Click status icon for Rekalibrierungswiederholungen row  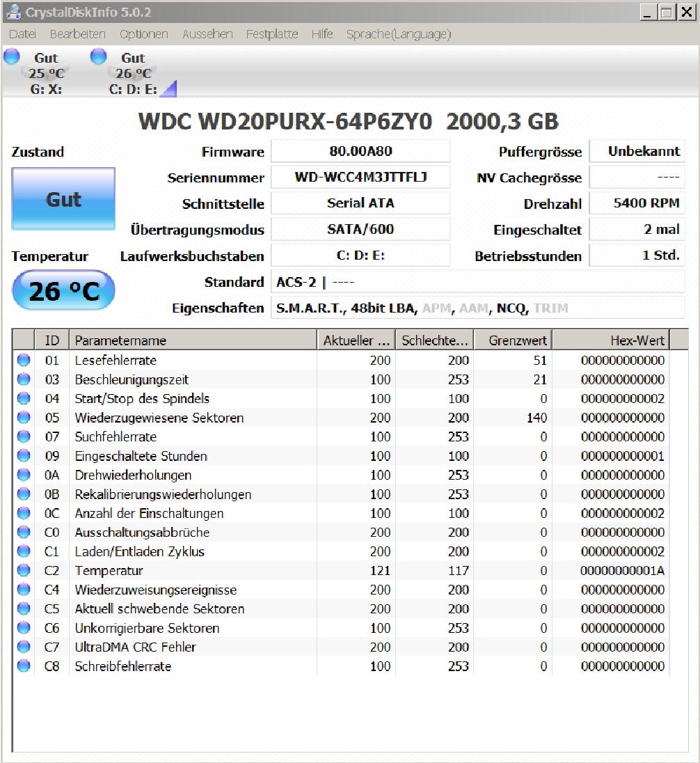point(24,494)
